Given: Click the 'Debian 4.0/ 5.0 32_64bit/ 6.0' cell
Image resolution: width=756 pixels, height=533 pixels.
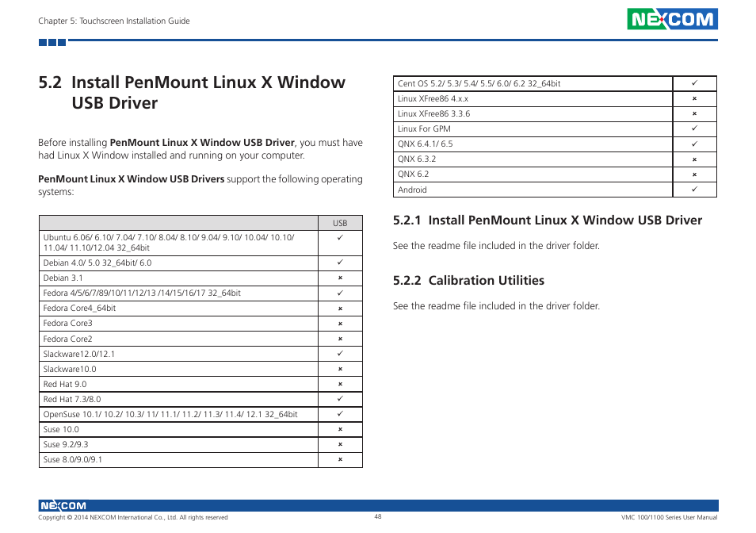Looking at the screenshot, I should coord(179,263).
